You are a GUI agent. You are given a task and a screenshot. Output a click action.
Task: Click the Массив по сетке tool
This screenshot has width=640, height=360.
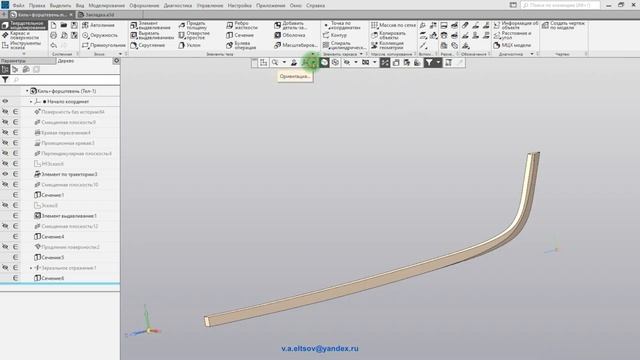[393, 25]
